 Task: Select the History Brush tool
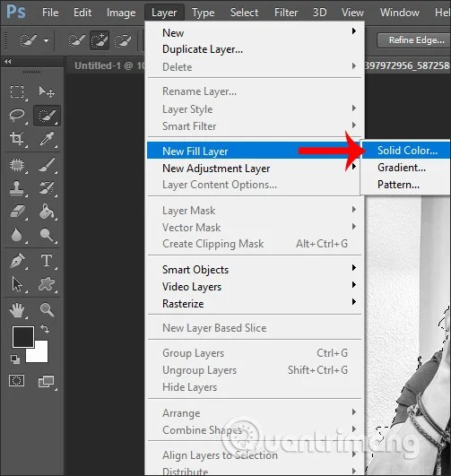point(47,188)
